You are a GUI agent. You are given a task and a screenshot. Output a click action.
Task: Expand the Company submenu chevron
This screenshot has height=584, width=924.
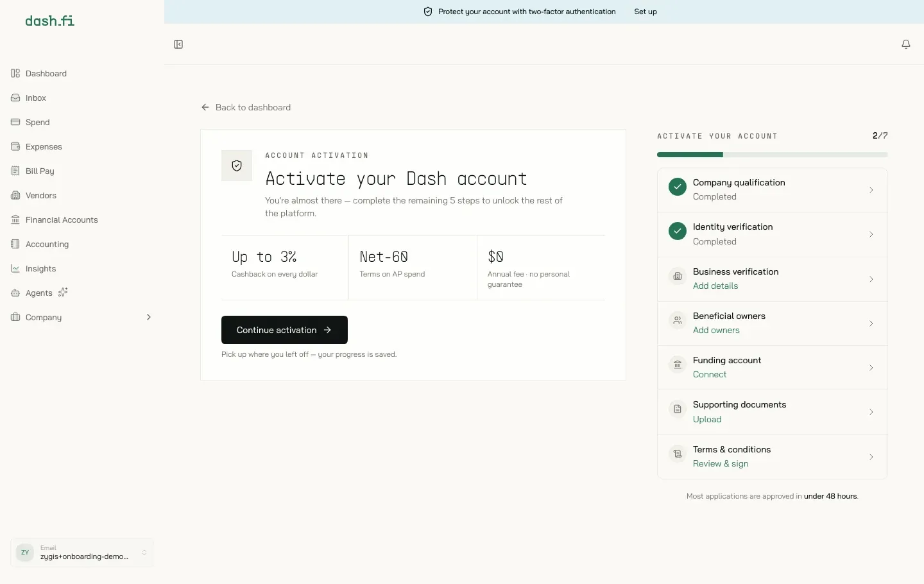[149, 317]
